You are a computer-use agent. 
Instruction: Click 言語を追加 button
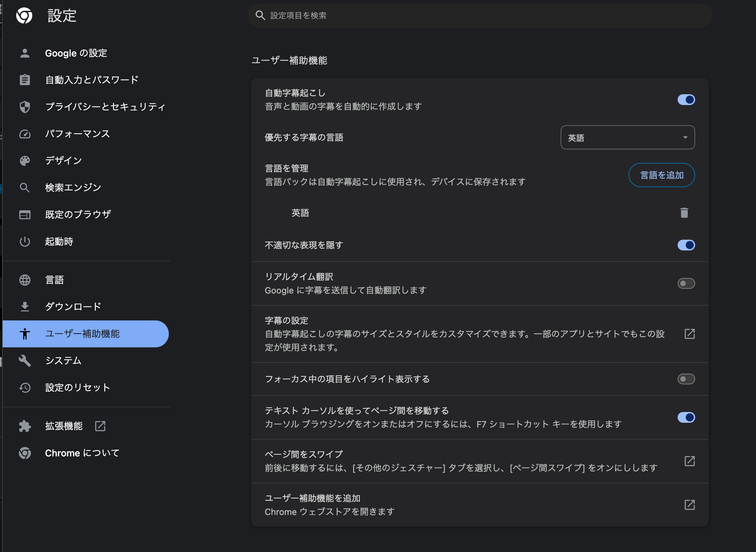pos(661,175)
